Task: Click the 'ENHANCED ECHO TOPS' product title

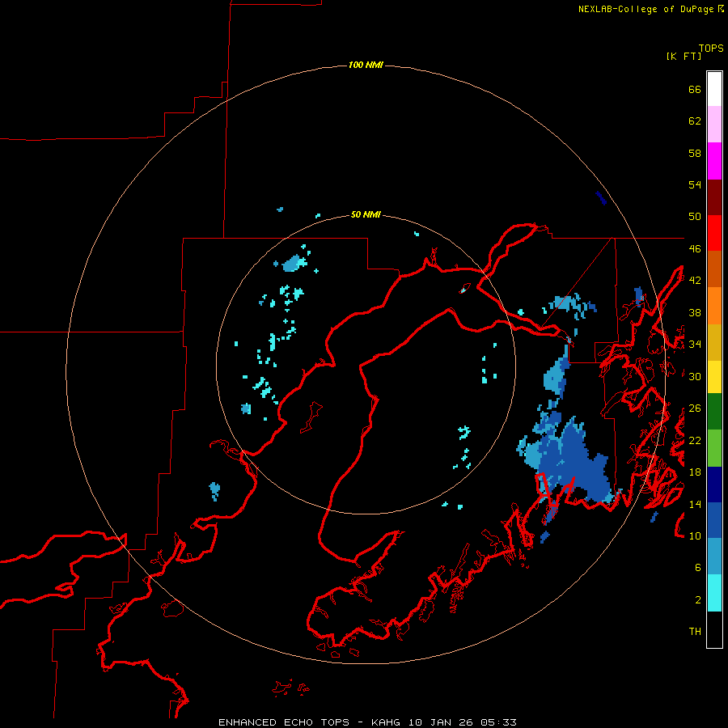Action: (284, 722)
